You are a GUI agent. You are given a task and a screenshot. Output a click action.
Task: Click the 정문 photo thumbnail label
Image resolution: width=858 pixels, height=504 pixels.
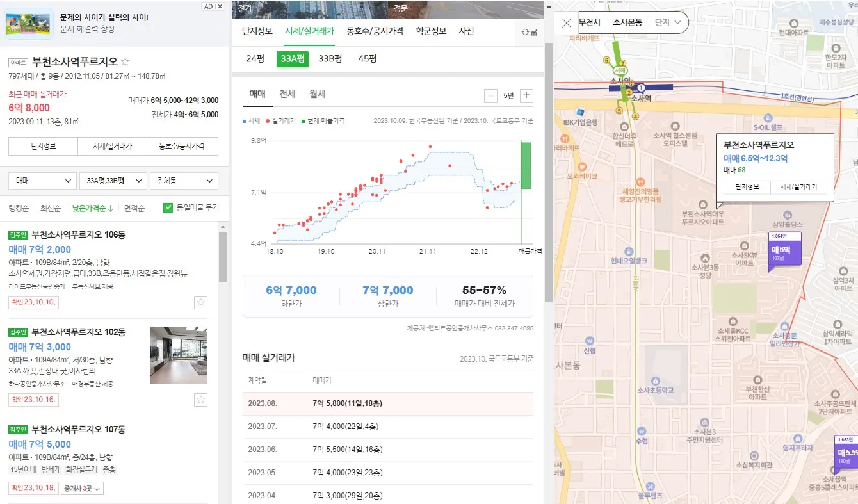click(x=401, y=8)
